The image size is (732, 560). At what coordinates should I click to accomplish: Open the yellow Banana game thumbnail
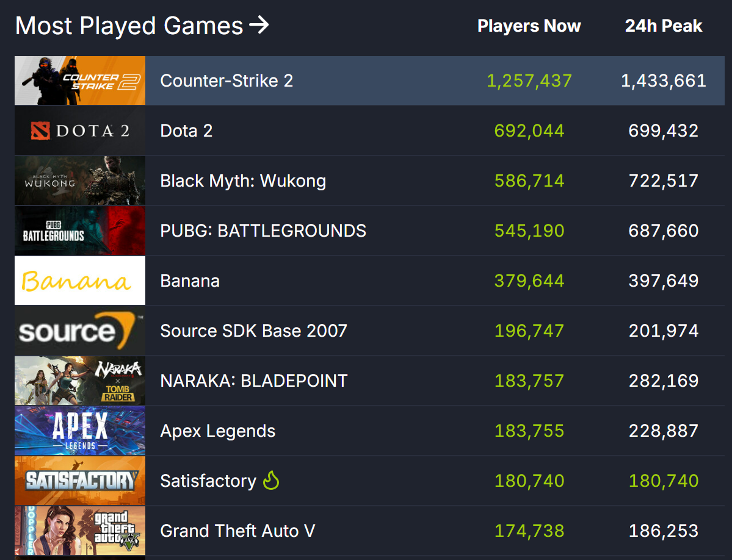(x=80, y=281)
